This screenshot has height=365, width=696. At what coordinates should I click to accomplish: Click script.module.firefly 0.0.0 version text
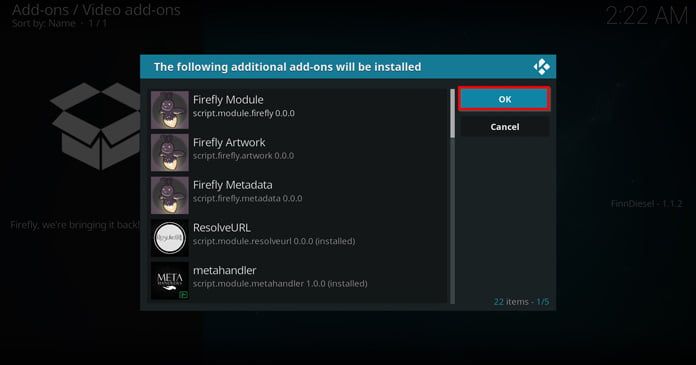pyautogui.click(x=244, y=113)
